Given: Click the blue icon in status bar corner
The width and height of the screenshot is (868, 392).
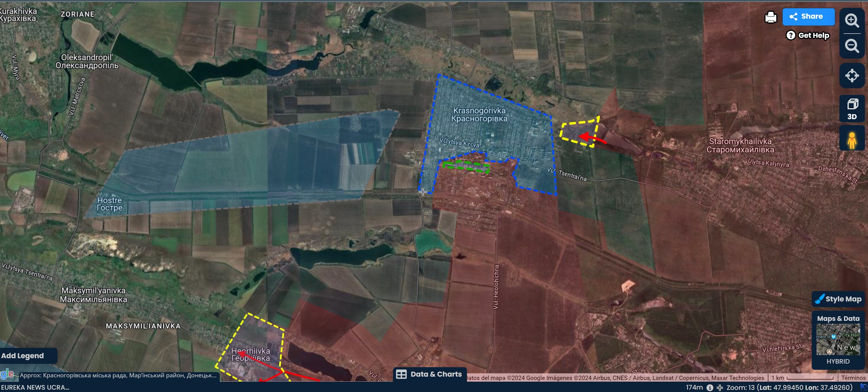Looking at the screenshot, I should pyautogui.click(x=863, y=388).
